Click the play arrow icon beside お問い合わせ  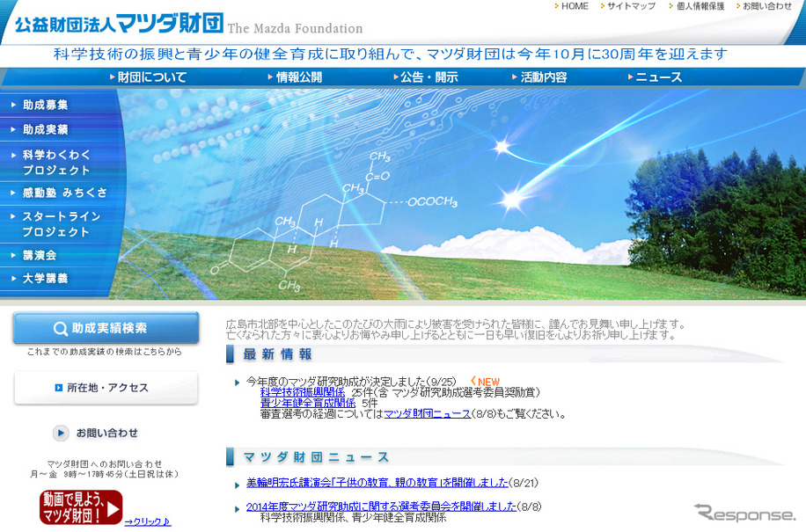62,431
